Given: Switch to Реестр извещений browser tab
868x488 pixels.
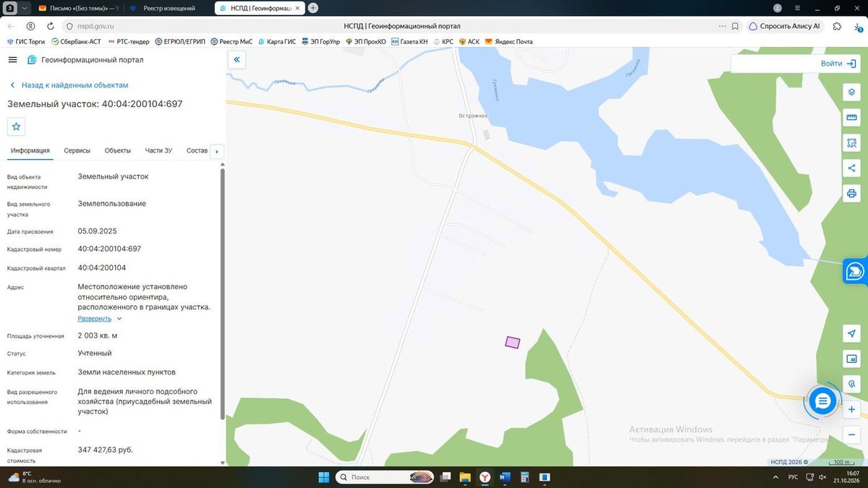Looking at the screenshot, I should (169, 8).
